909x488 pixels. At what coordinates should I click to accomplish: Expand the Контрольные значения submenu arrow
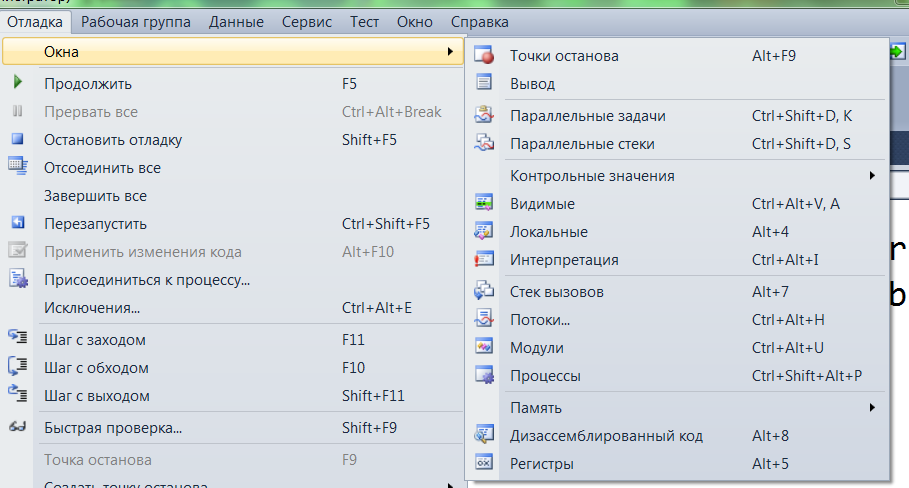pos(872,176)
